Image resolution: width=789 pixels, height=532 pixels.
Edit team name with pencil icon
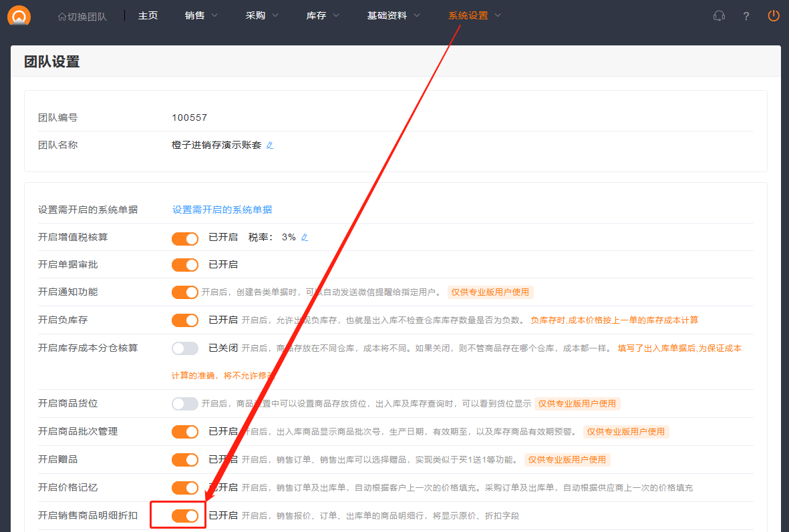pyautogui.click(x=270, y=145)
